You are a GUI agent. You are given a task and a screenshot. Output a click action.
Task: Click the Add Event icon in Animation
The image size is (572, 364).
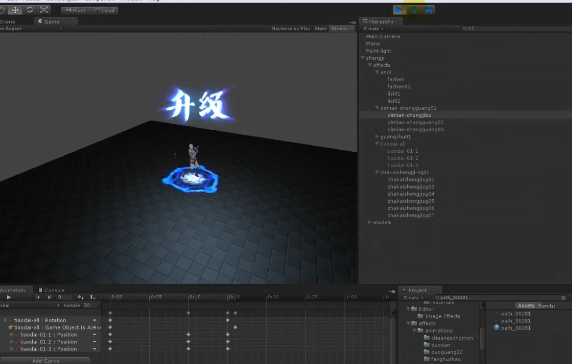pos(92,298)
